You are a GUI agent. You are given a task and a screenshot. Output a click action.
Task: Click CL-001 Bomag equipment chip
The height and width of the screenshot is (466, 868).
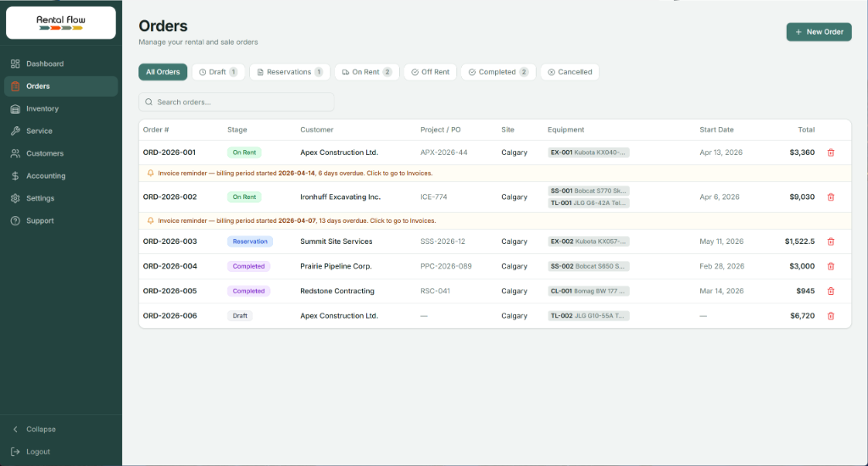(588, 291)
